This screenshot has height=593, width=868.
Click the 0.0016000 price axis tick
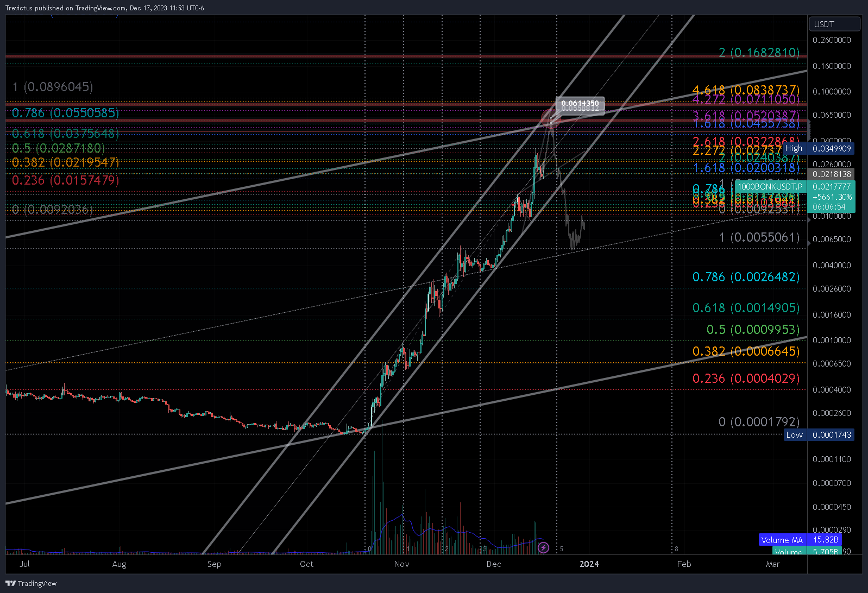point(832,315)
